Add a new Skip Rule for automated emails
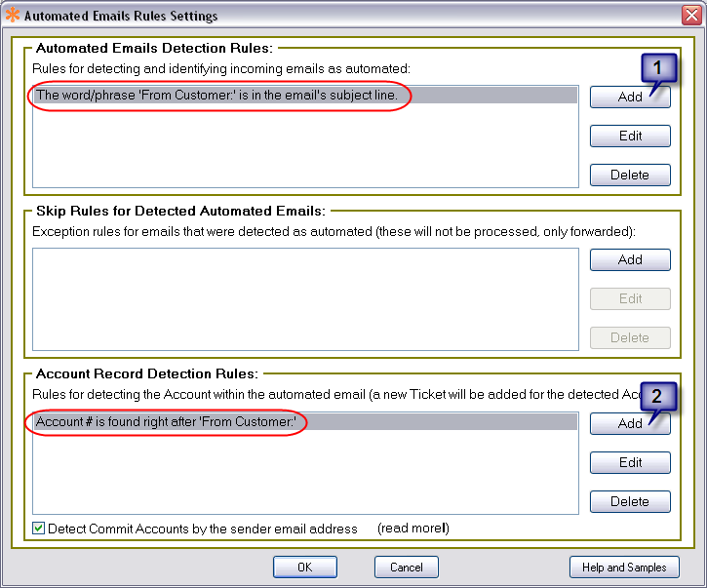This screenshot has height=588, width=707. [x=630, y=259]
